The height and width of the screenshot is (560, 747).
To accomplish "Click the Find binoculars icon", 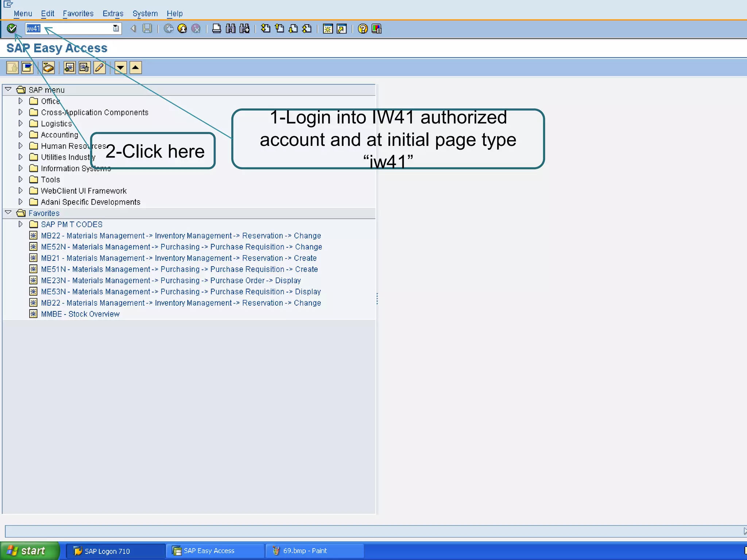I will [231, 28].
